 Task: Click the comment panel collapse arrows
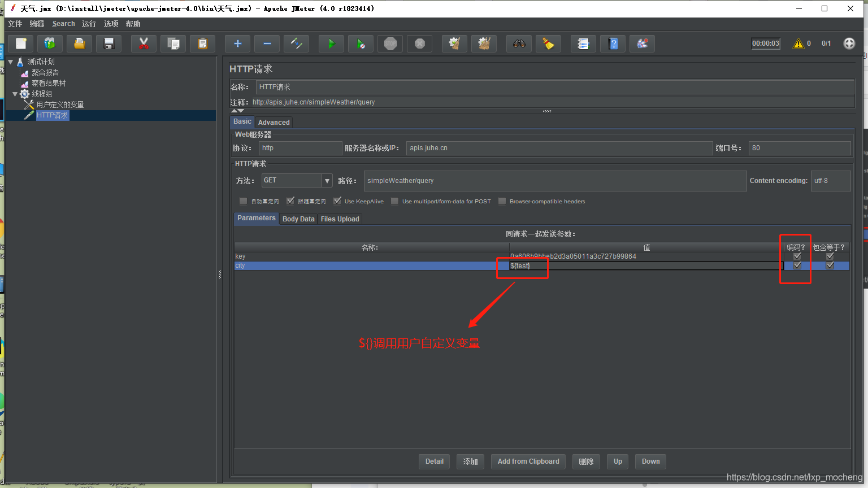237,111
